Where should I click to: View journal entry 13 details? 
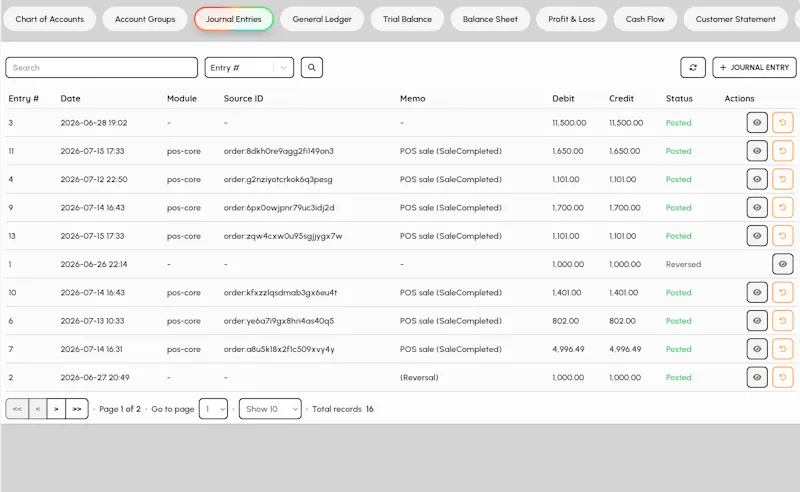point(757,236)
